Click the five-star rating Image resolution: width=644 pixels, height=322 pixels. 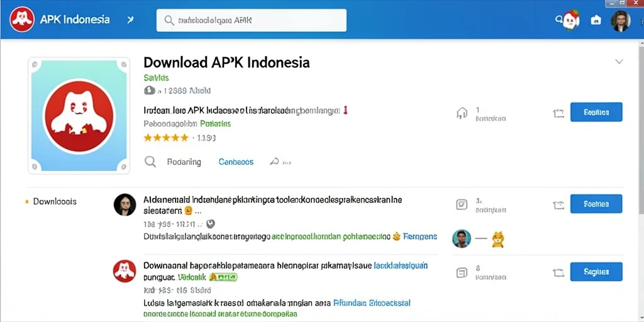tap(166, 138)
